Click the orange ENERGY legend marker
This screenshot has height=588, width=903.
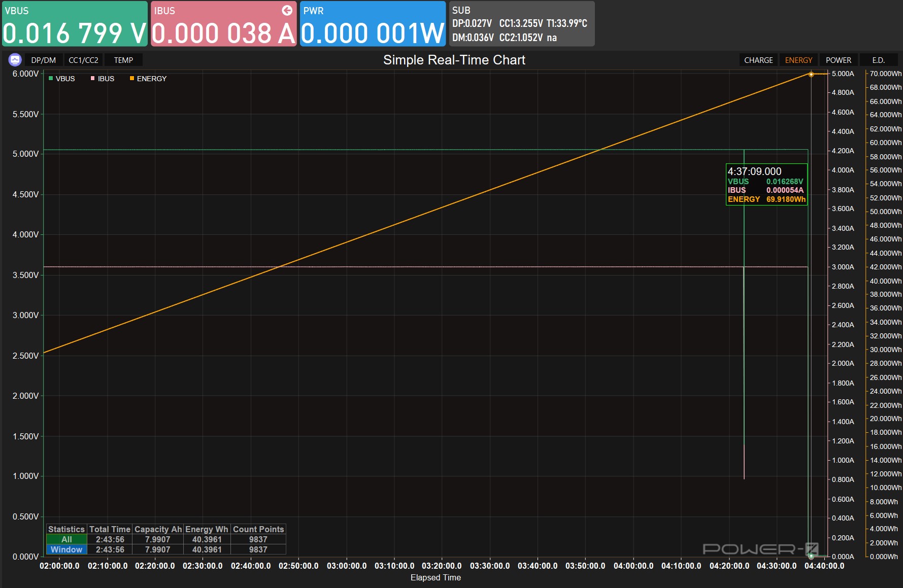pos(132,79)
